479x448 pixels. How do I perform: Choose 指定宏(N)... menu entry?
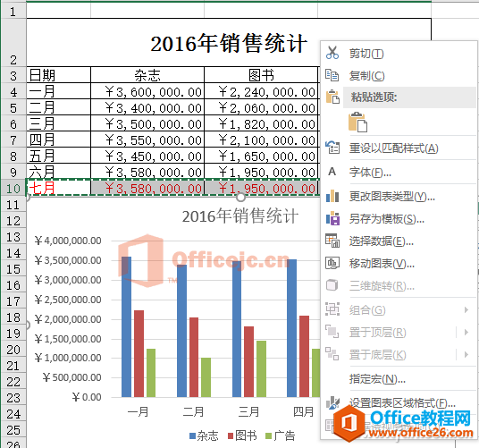pos(377,379)
